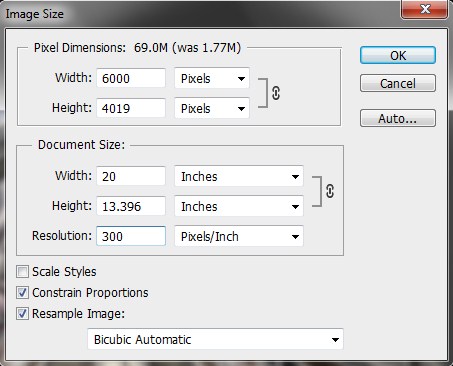Screen dimensions: 453x366
Task: Select the Pixel Dimensions Width field showing 6000
Action: [x=131, y=78]
